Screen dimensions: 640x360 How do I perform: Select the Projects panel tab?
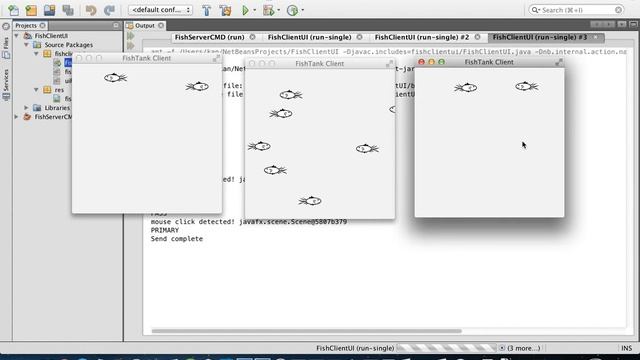coord(26,25)
